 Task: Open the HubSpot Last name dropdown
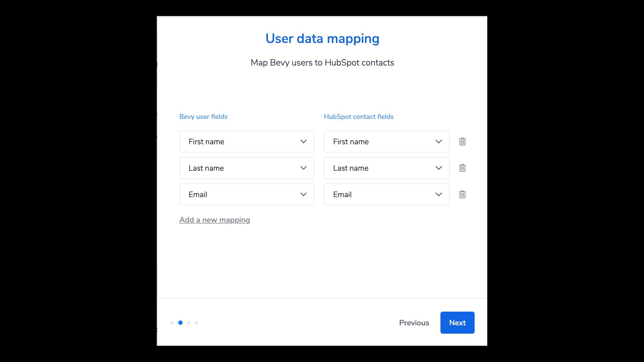[x=386, y=168]
